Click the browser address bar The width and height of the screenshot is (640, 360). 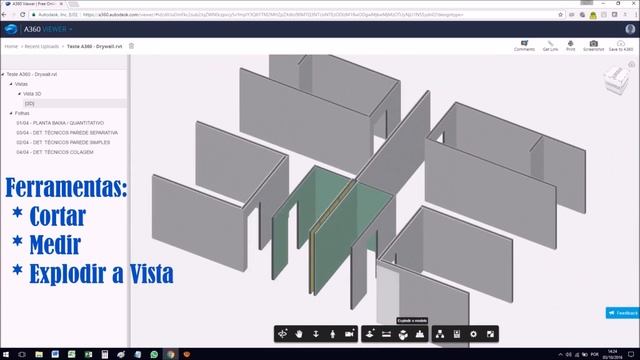click(x=294, y=15)
